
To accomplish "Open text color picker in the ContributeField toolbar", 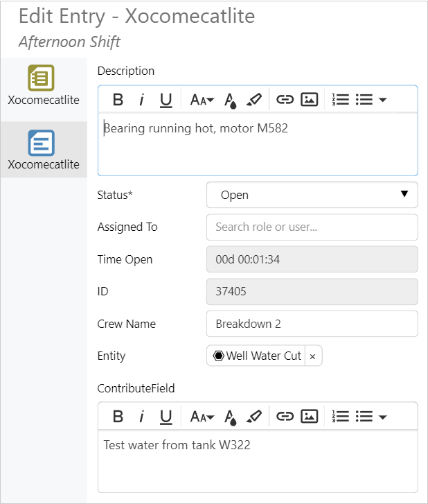I will [x=231, y=417].
